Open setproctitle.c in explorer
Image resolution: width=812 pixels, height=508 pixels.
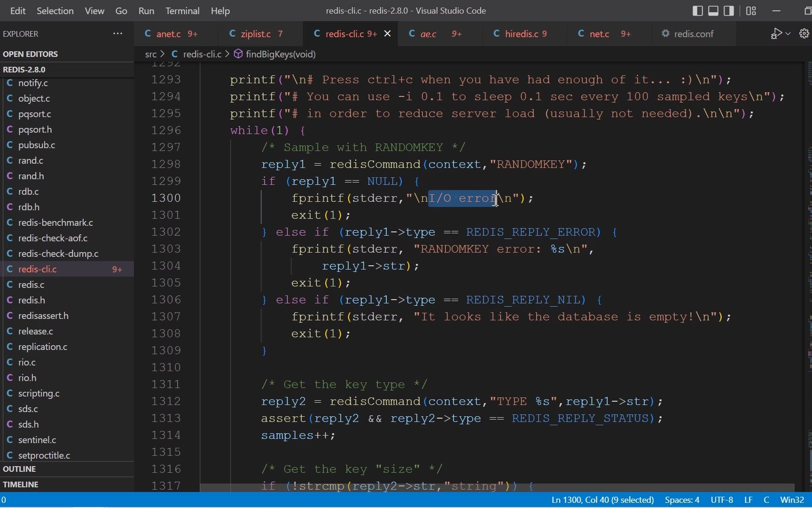pos(67,455)
